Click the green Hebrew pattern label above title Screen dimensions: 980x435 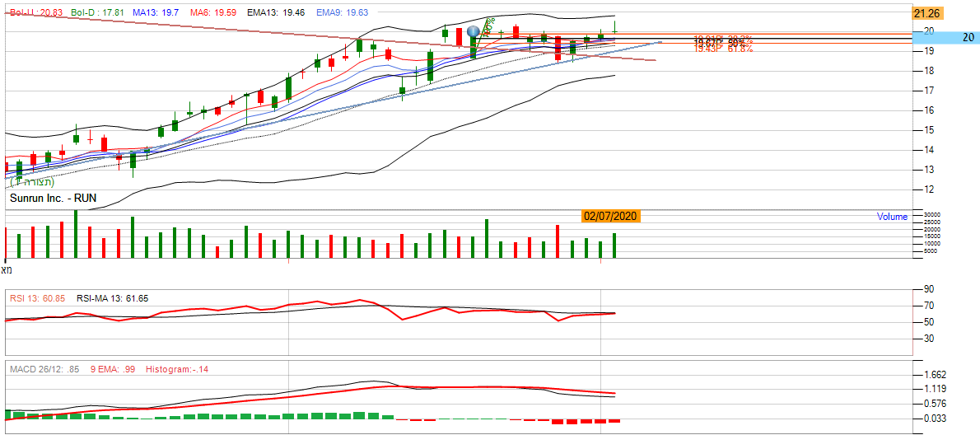coord(32,182)
